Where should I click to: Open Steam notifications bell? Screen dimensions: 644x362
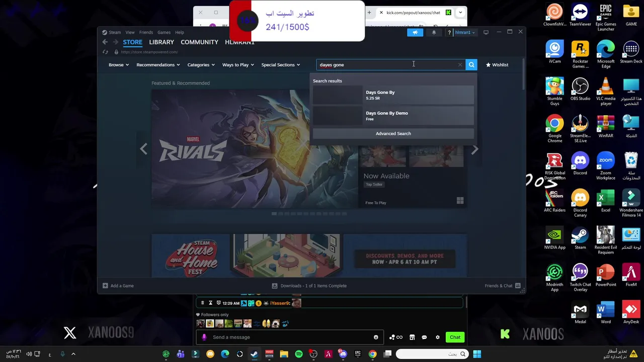[x=434, y=32]
